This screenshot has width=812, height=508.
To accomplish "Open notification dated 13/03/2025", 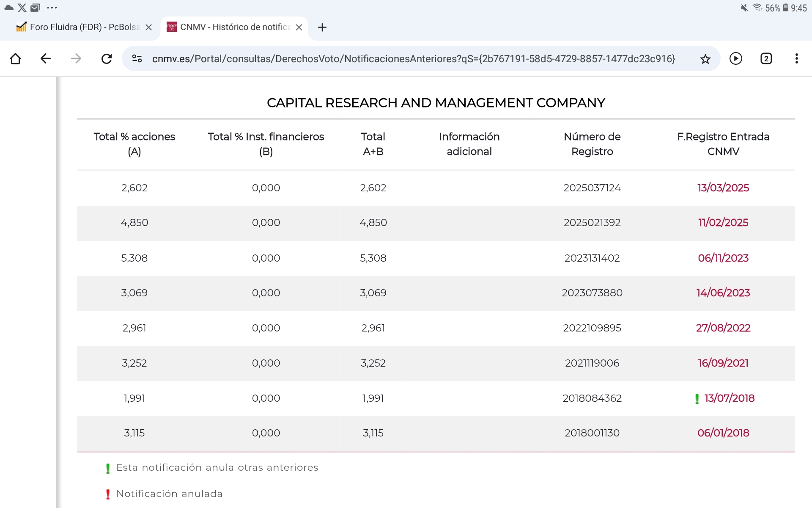I will coord(723,188).
